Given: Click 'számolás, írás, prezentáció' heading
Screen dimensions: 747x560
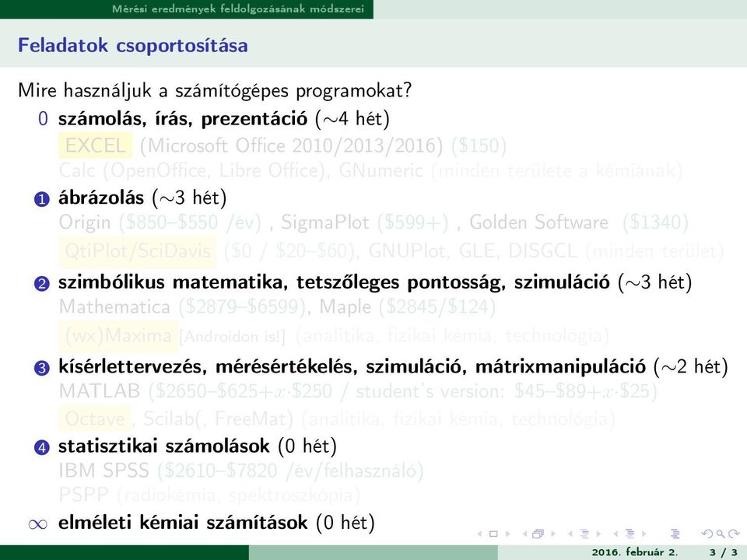Looking at the screenshot, I should (x=183, y=118).
